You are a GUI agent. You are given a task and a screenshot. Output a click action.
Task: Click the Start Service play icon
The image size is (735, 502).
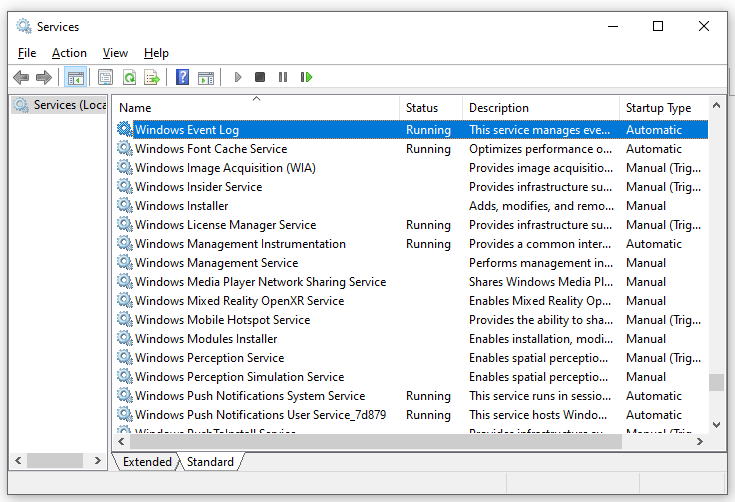tap(238, 77)
